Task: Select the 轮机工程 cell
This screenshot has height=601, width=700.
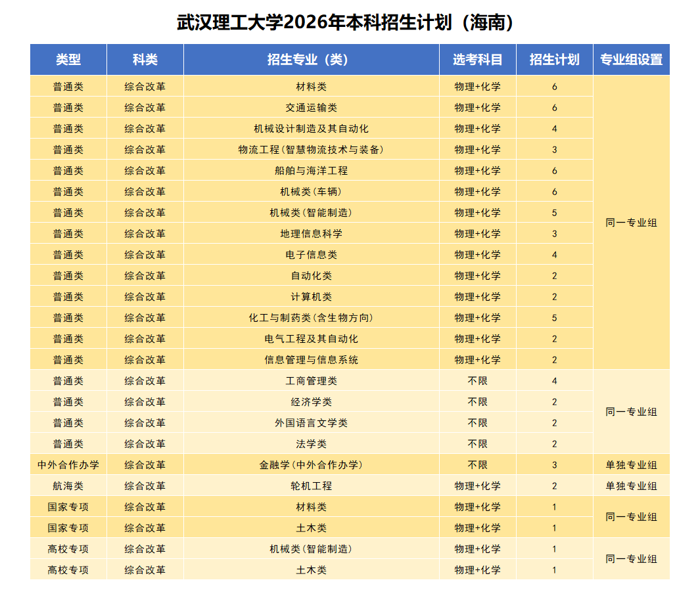Action: 311,485
